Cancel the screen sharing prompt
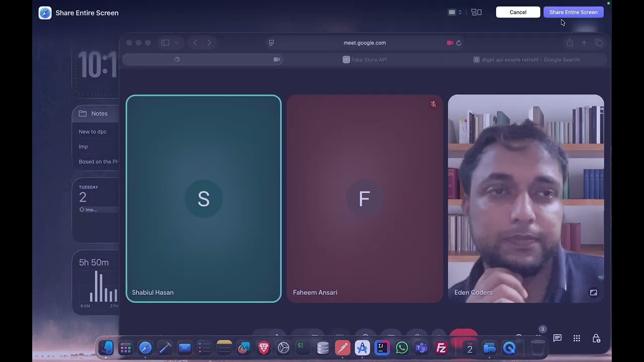 point(518,12)
